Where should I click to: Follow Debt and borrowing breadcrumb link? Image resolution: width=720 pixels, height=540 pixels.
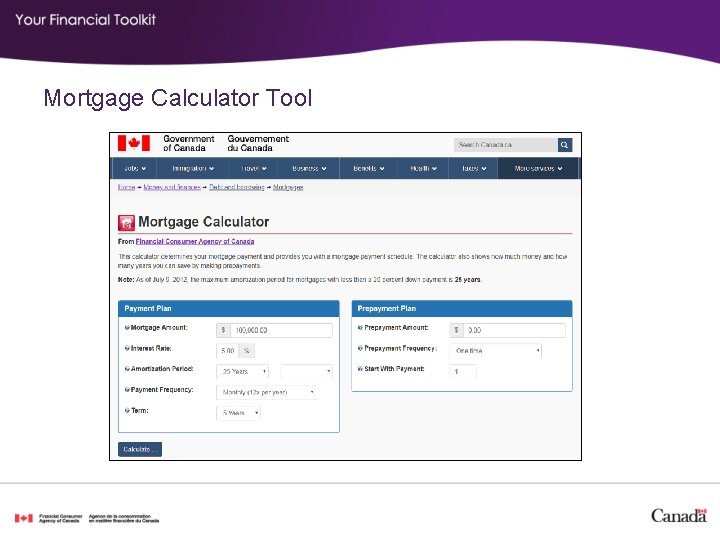tap(237, 187)
